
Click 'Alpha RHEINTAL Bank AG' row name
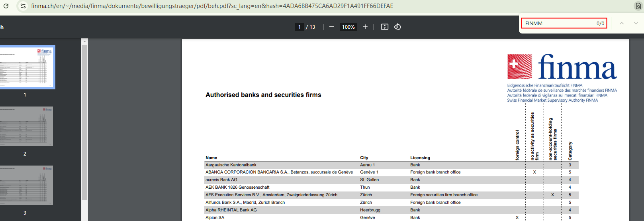231,210
